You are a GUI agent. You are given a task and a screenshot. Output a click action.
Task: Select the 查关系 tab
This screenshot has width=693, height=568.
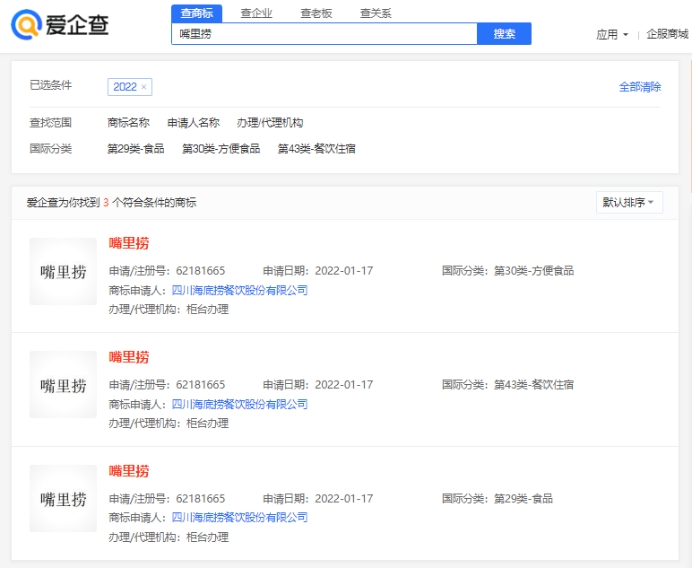click(x=375, y=13)
